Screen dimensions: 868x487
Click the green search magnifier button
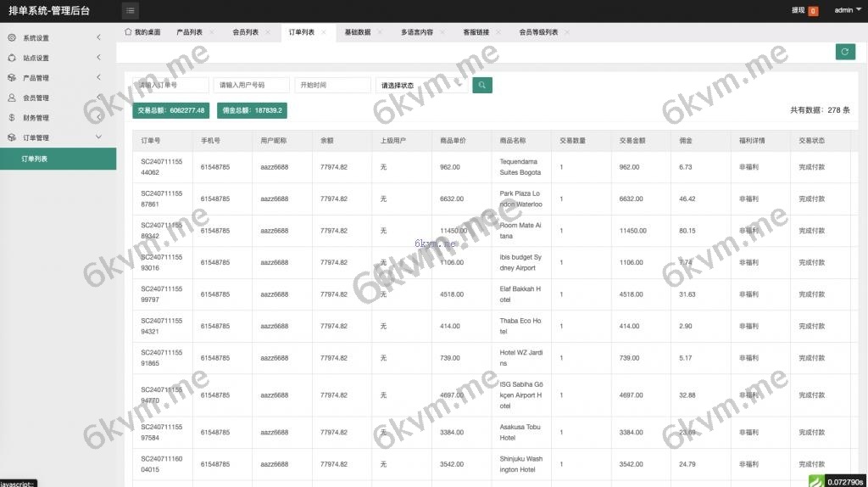[482, 85]
